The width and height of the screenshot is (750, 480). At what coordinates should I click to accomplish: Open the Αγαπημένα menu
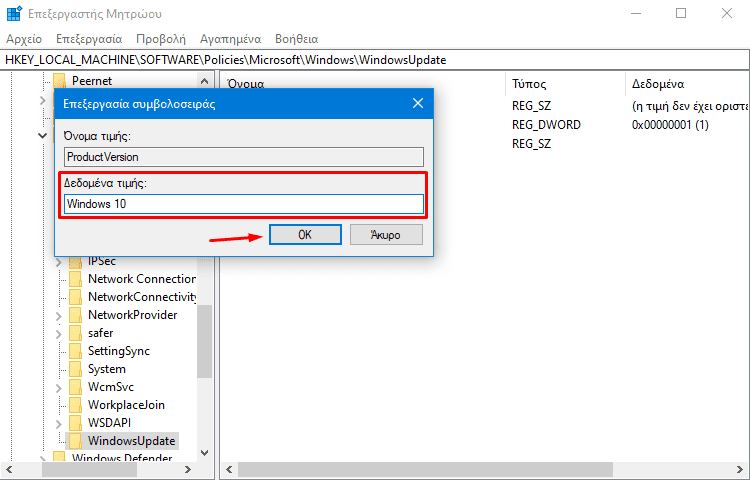coord(231,39)
